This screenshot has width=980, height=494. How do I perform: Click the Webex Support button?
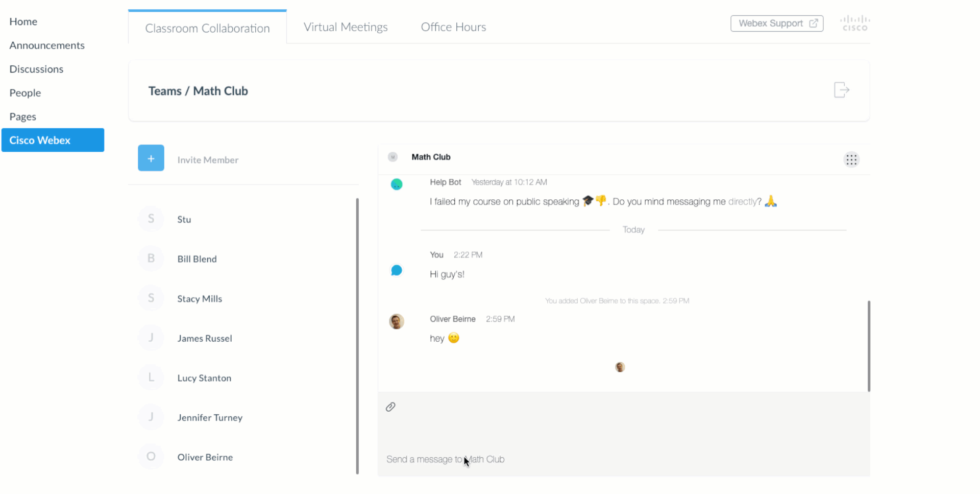click(x=777, y=23)
